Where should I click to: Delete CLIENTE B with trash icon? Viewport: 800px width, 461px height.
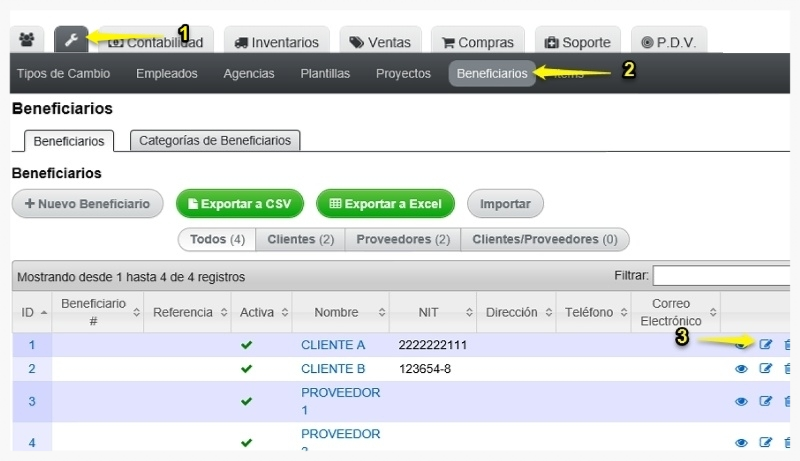pyautogui.click(x=787, y=368)
